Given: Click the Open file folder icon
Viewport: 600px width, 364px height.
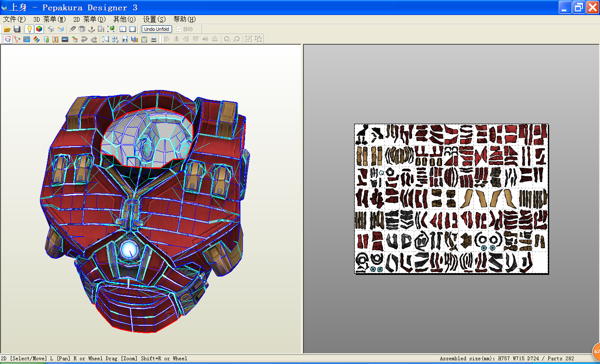Looking at the screenshot, I should [x=7, y=29].
